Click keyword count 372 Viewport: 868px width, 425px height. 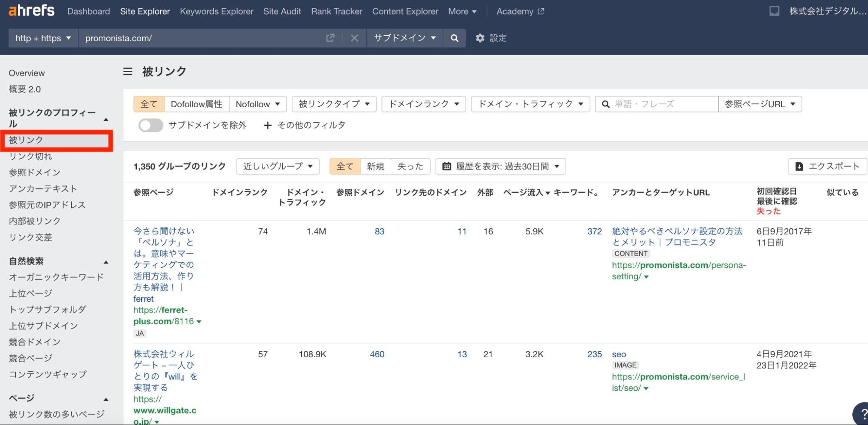594,231
